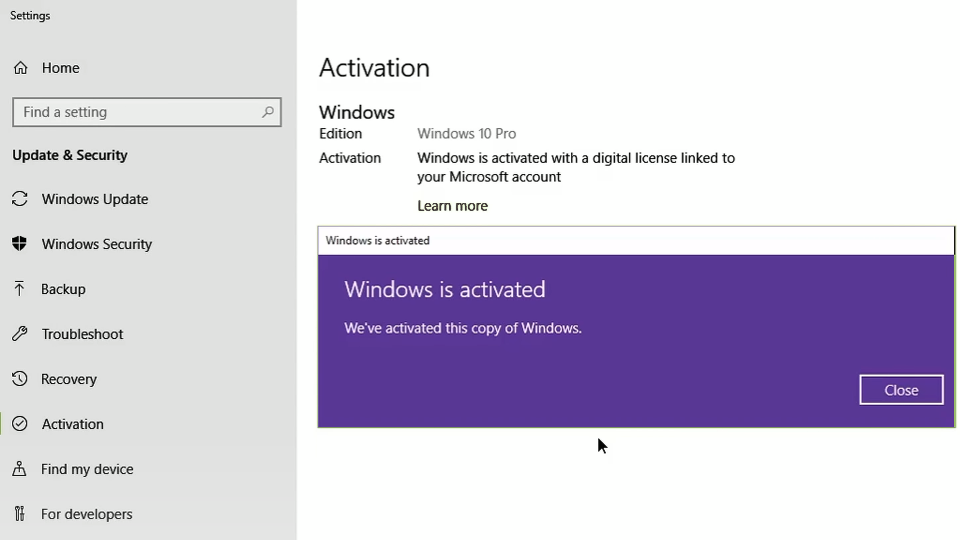
Task: Click the magnifier icon in search box
Action: point(268,112)
